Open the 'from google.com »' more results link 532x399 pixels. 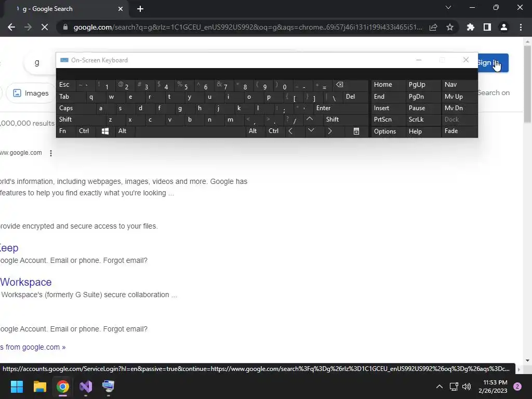click(33, 347)
